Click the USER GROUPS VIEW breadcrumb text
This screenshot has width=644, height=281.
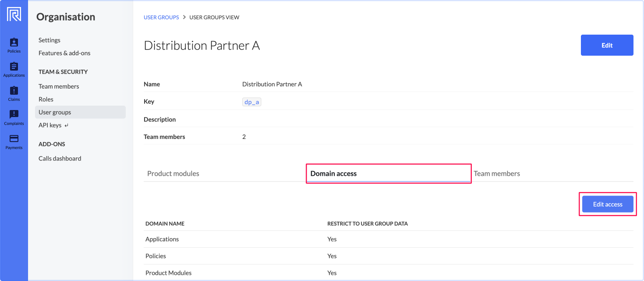214,18
